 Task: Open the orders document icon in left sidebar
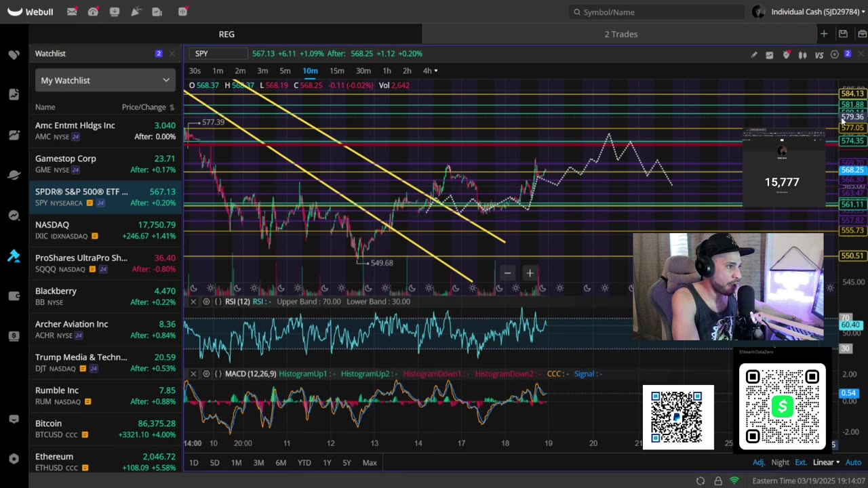14,94
